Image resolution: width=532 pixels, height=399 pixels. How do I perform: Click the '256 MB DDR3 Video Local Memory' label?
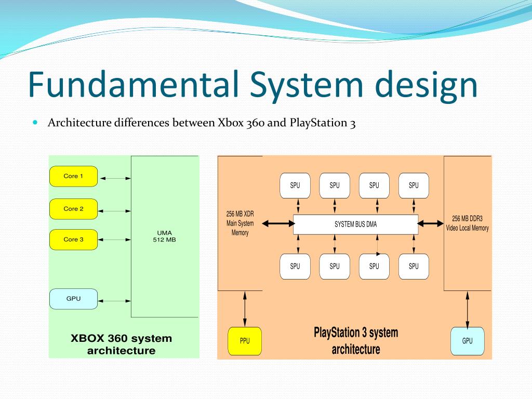click(x=467, y=223)
